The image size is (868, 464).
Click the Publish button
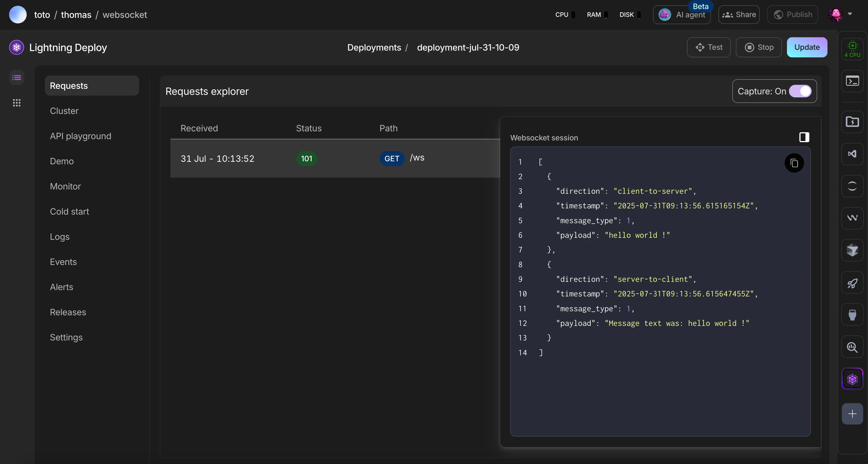point(792,15)
